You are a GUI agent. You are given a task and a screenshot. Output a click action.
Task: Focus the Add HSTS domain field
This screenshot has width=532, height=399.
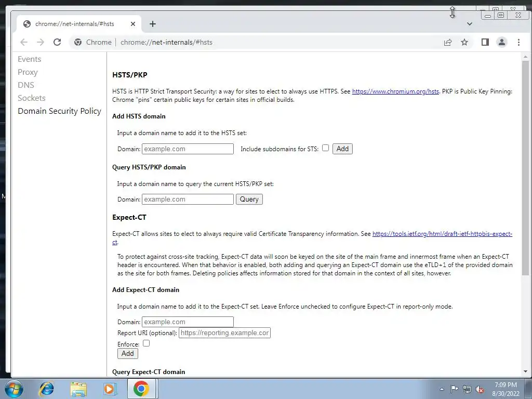tap(188, 149)
